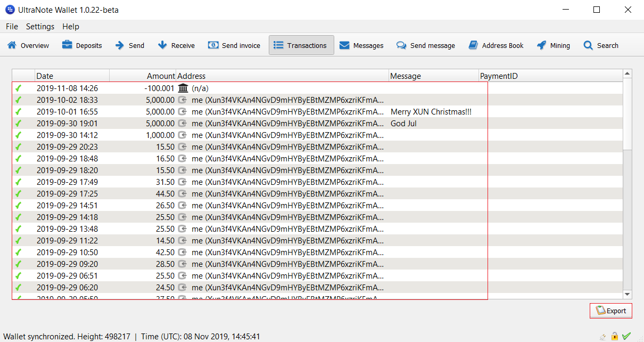Select the "44.50" amount cell
Viewport: 644px width, 342px height.
tap(166, 193)
